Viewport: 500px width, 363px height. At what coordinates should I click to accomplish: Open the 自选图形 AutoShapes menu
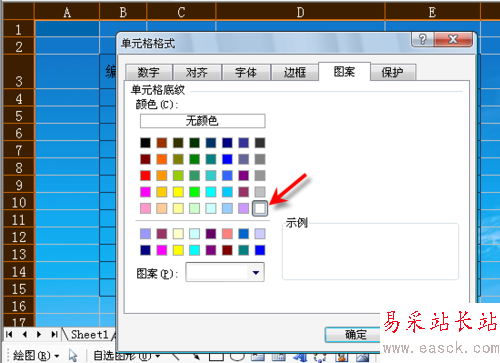[x=126, y=356]
